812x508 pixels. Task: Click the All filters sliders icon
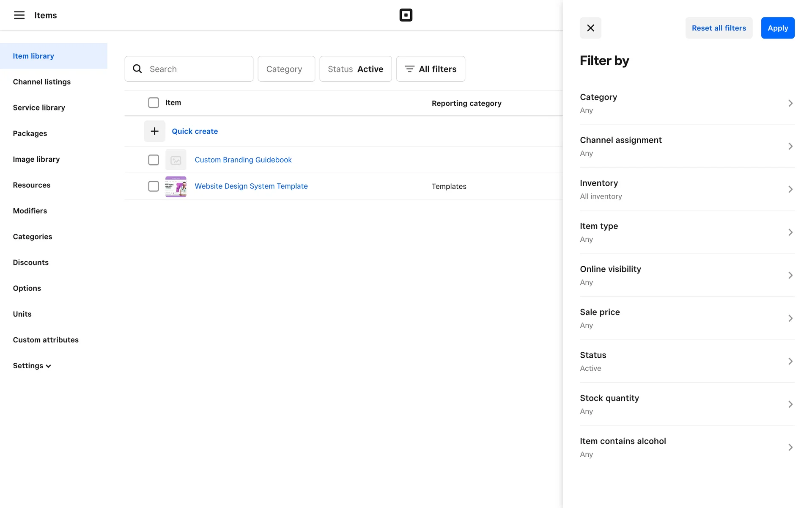tap(409, 69)
